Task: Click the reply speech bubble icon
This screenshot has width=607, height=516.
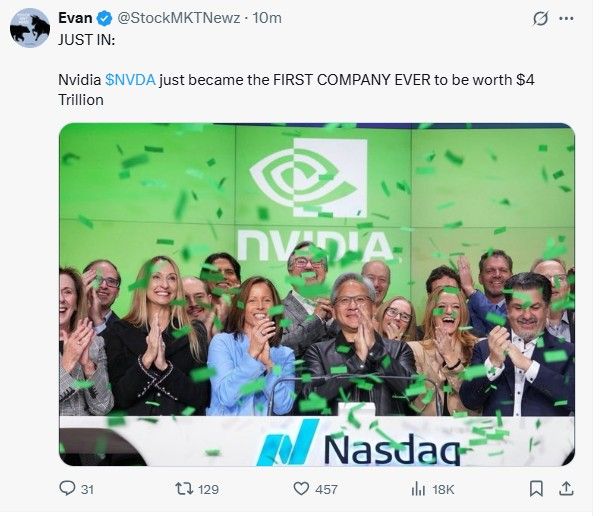Action: click(x=67, y=489)
